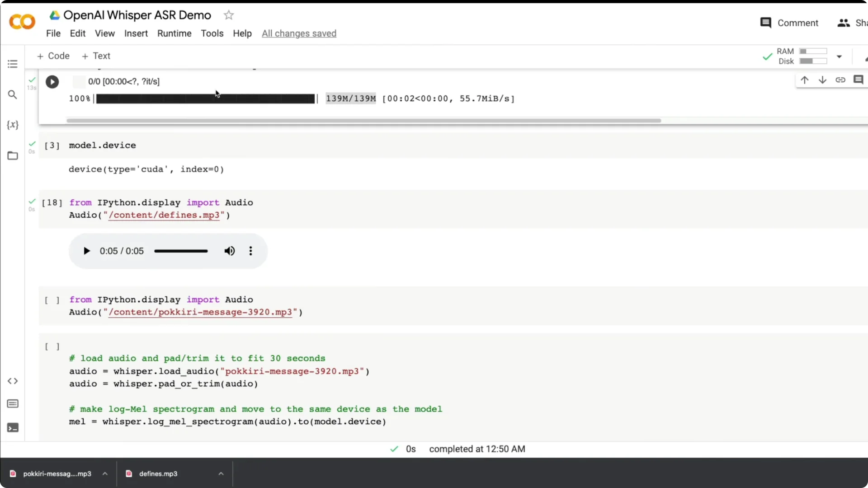The height and width of the screenshot is (488, 868).
Task: Open the find and replace panel
Action: coord(12,95)
